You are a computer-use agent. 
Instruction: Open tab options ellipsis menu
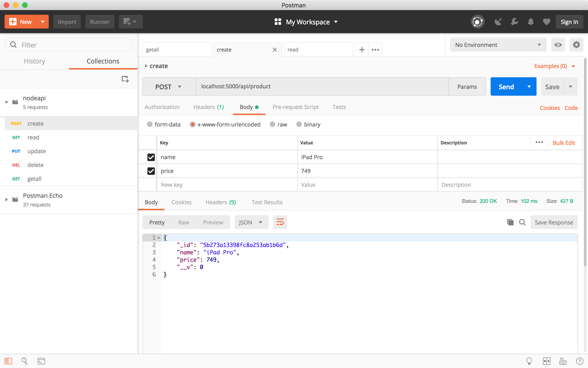375,50
